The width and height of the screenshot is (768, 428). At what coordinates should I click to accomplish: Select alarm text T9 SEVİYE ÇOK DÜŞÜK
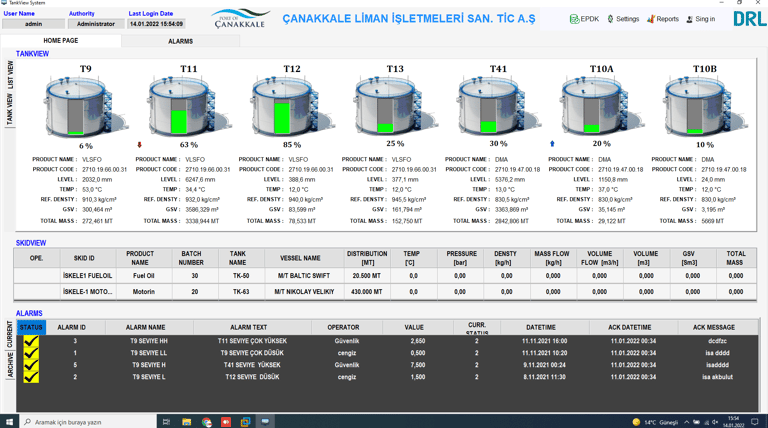pyautogui.click(x=252, y=353)
